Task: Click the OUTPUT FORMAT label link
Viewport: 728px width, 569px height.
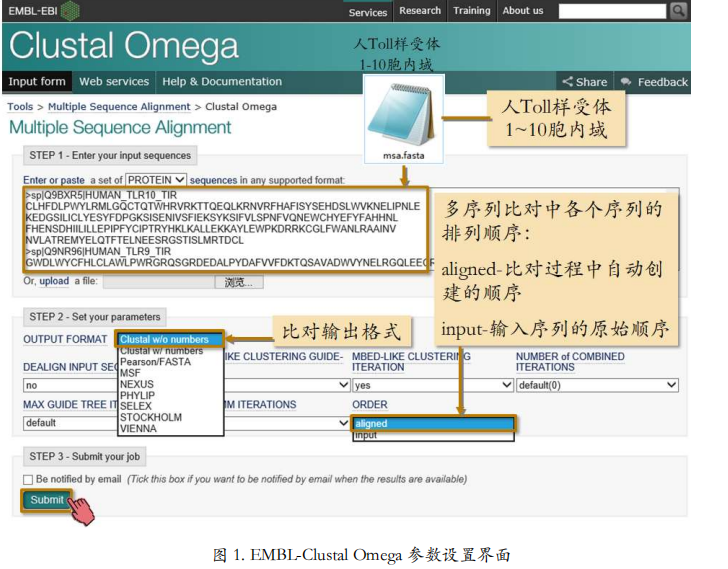Action: coord(65,339)
